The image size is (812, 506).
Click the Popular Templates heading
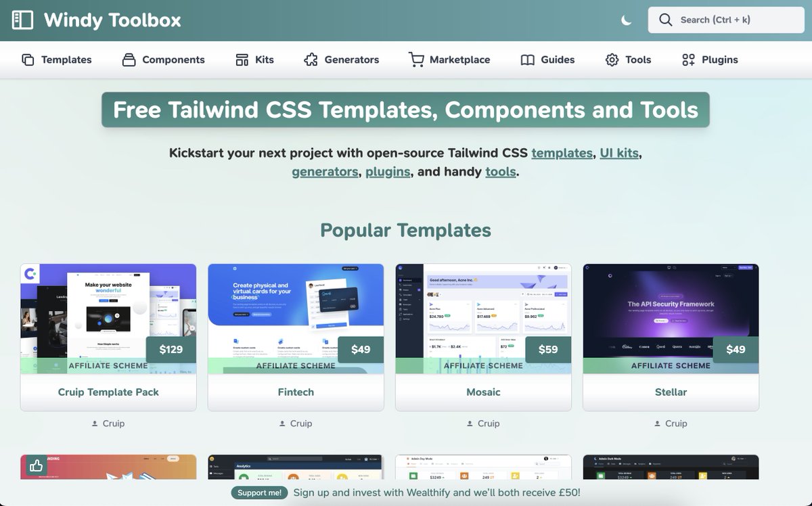[406, 230]
